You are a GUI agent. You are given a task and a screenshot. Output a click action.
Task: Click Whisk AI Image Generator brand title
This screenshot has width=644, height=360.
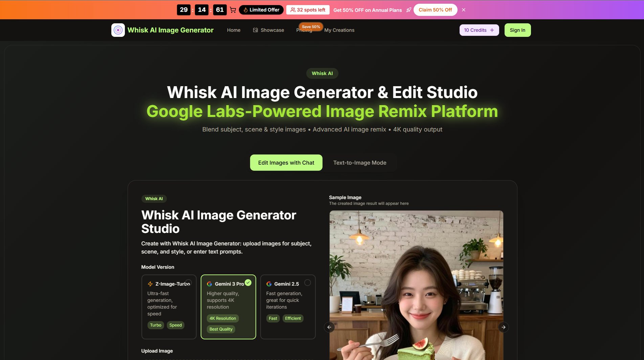170,30
